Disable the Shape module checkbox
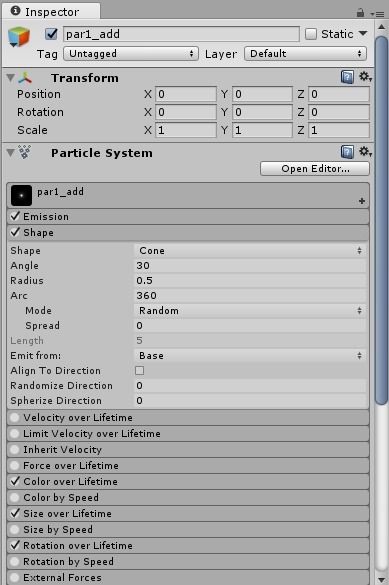The width and height of the screenshot is (389, 585). click(15, 232)
